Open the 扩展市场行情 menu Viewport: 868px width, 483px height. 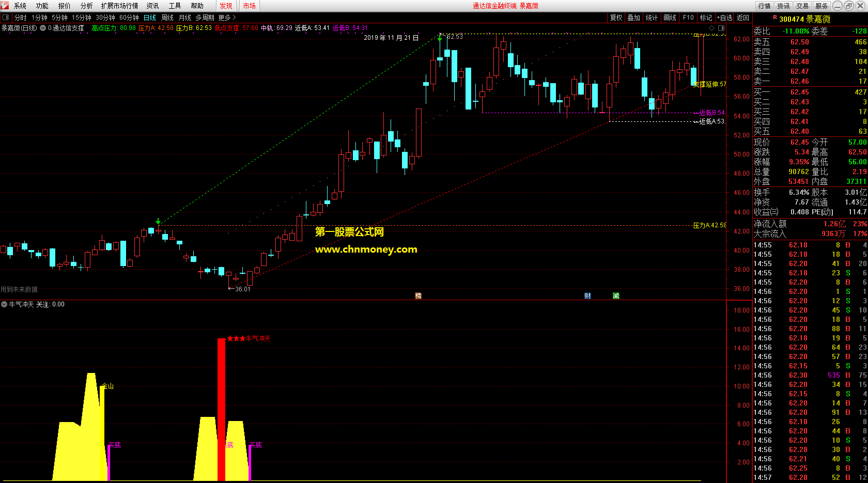pyautogui.click(x=120, y=6)
